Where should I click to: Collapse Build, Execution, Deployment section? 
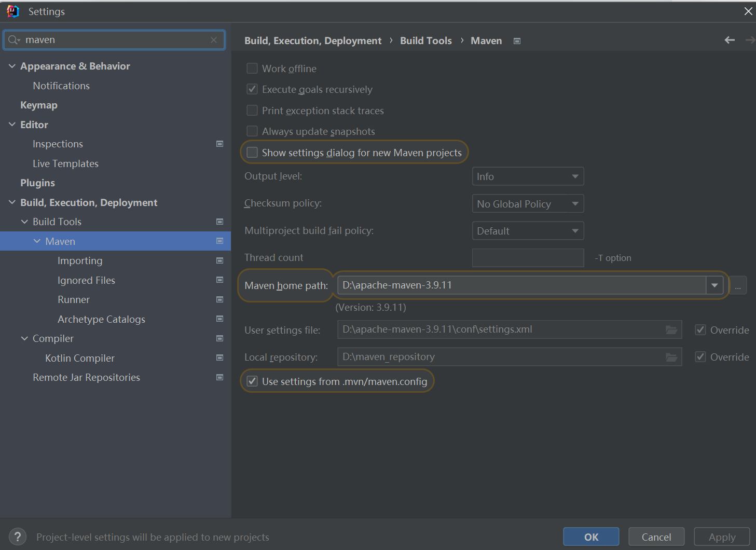click(12, 202)
